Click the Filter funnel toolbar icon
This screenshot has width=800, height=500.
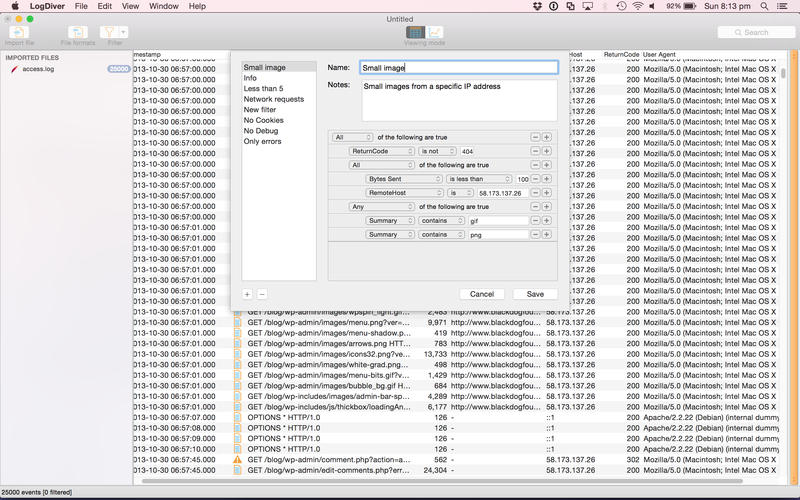[109, 32]
